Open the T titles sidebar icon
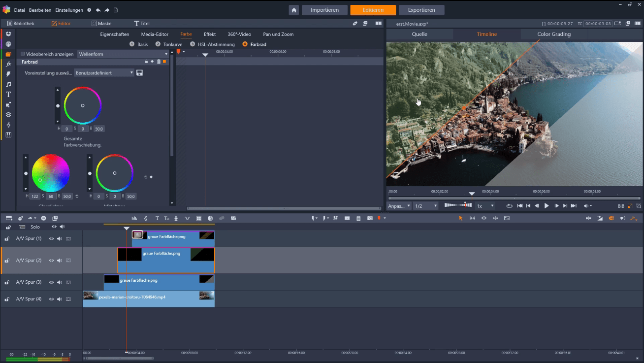Screen dimensions: 644x363 pos(8,94)
